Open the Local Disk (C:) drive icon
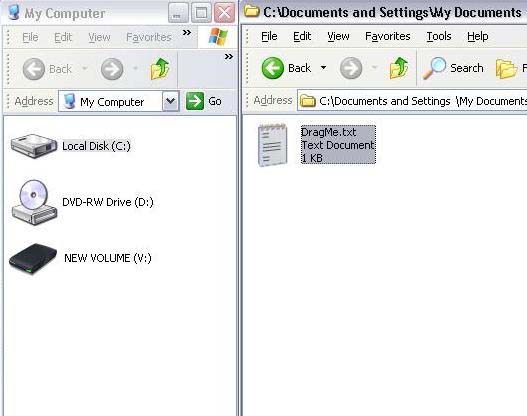The image size is (527, 416). point(34,146)
